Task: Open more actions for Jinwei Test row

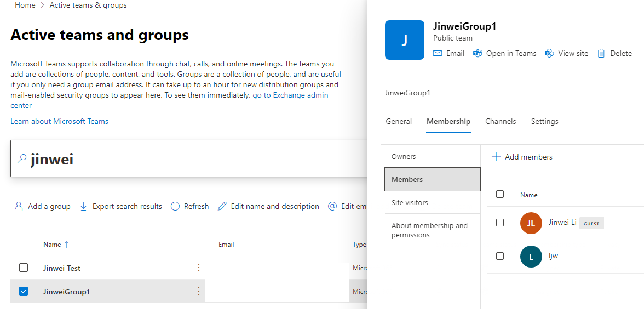Action: pyautogui.click(x=199, y=268)
